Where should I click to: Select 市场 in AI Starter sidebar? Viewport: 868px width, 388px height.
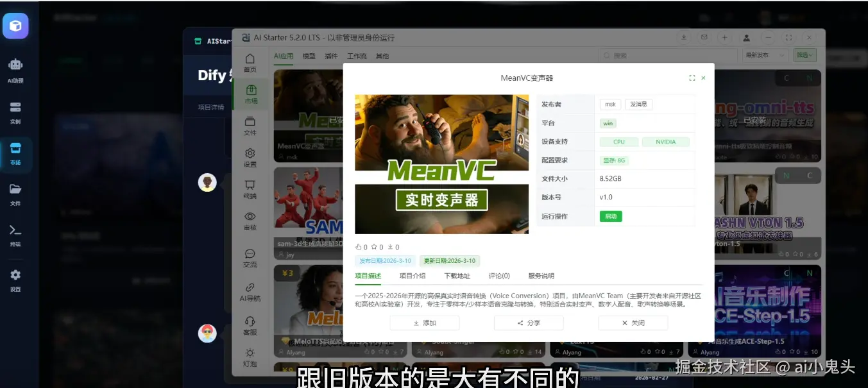[250, 95]
